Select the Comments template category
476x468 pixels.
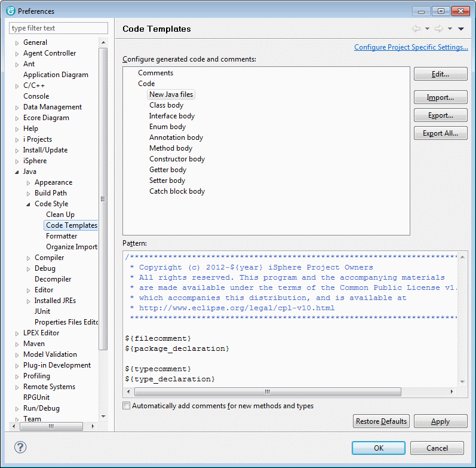click(x=155, y=73)
